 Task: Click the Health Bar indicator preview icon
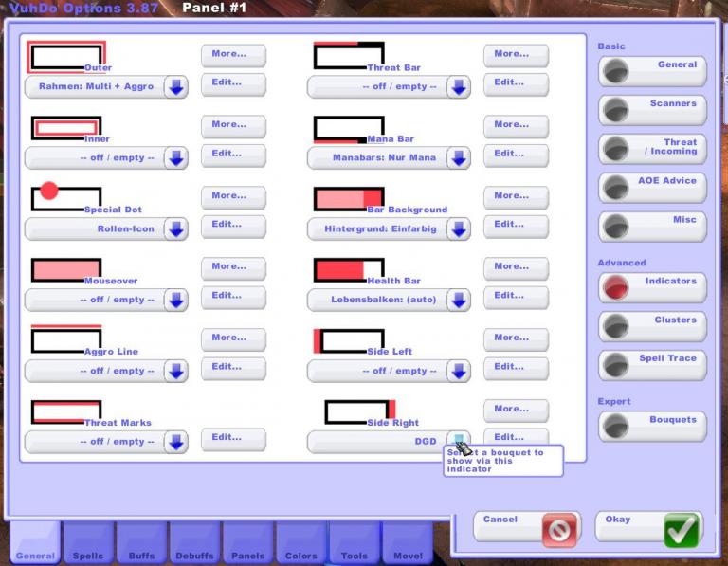click(349, 270)
